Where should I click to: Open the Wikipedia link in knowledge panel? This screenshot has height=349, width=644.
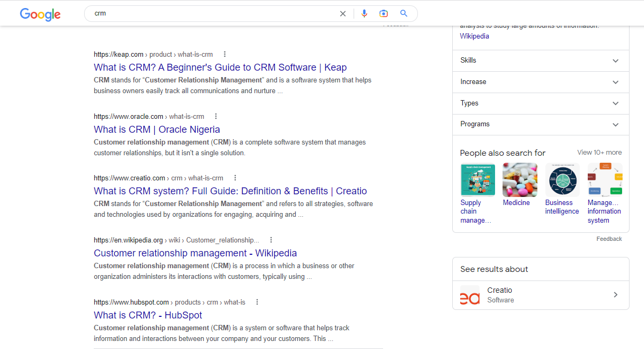pos(475,36)
